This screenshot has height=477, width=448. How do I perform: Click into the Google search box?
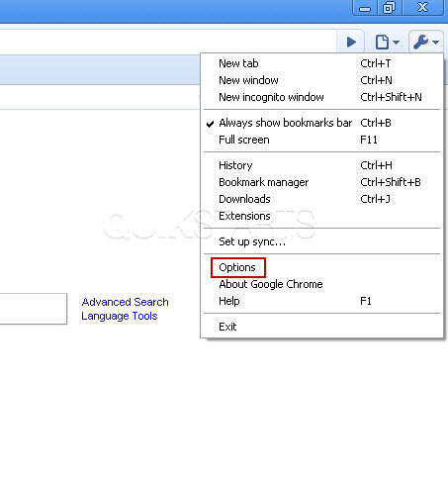pyautogui.click(x=34, y=309)
